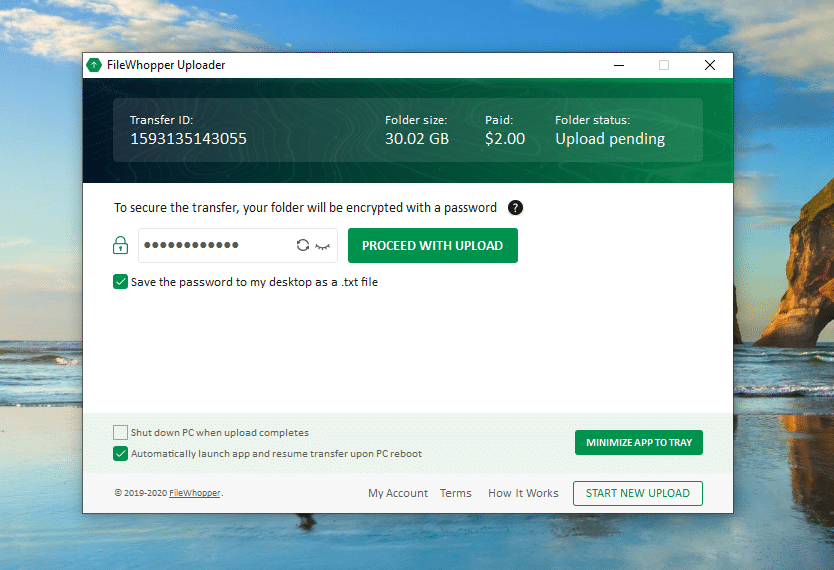Click Minimize App to Tray
The height and width of the screenshot is (570, 834).
[x=638, y=443]
